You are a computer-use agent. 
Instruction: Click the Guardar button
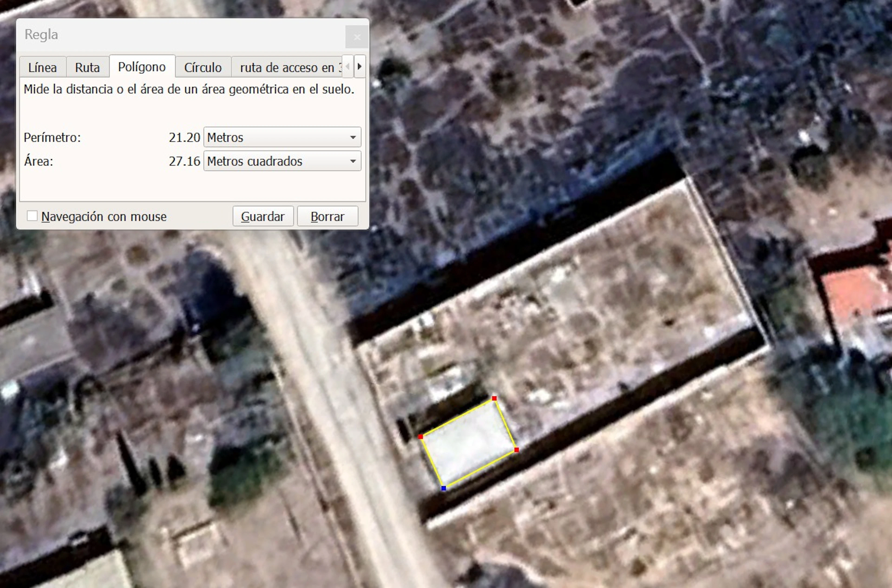(263, 216)
